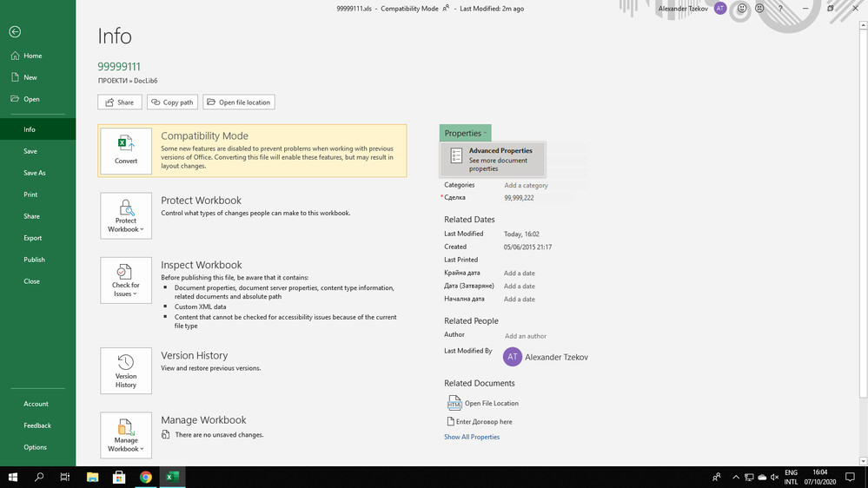The width and height of the screenshot is (868, 488).
Task: Click the Open file location button
Action: click(239, 102)
